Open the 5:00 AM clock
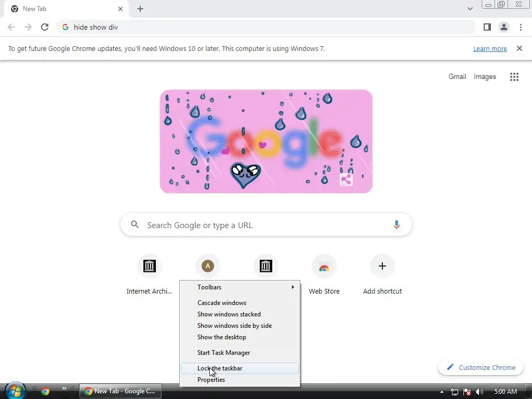Image resolution: width=532 pixels, height=399 pixels. point(506,392)
